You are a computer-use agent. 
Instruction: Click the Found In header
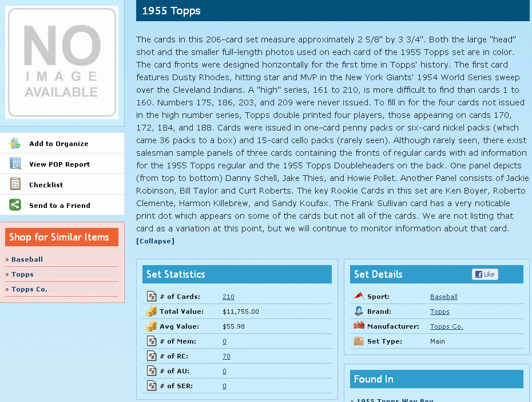(436, 379)
